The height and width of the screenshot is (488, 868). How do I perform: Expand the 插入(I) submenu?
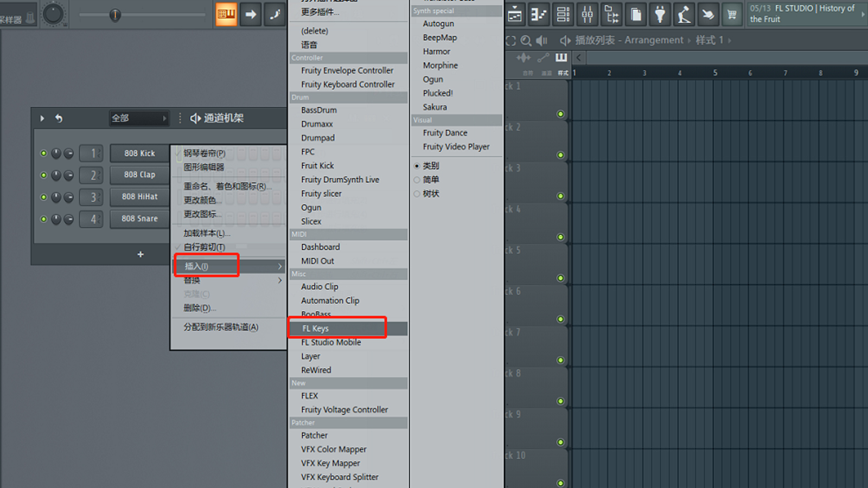[x=229, y=266]
